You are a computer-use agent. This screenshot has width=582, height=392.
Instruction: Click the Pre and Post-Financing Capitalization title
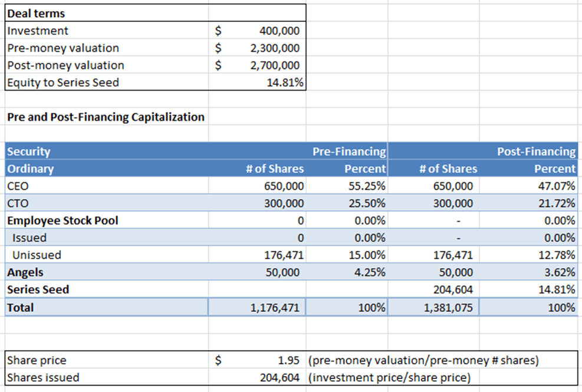point(106,117)
